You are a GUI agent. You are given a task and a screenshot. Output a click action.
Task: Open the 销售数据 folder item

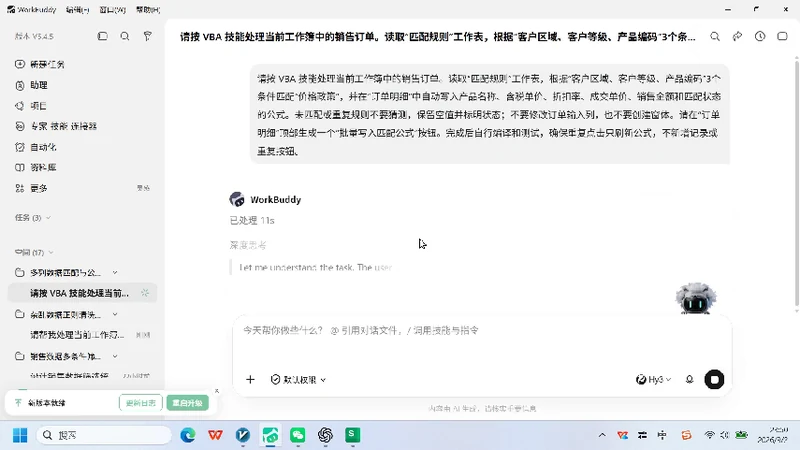tap(65, 356)
